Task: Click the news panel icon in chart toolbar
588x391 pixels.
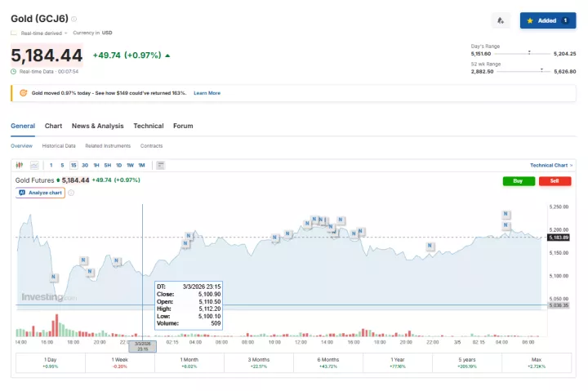Action: tap(160, 165)
